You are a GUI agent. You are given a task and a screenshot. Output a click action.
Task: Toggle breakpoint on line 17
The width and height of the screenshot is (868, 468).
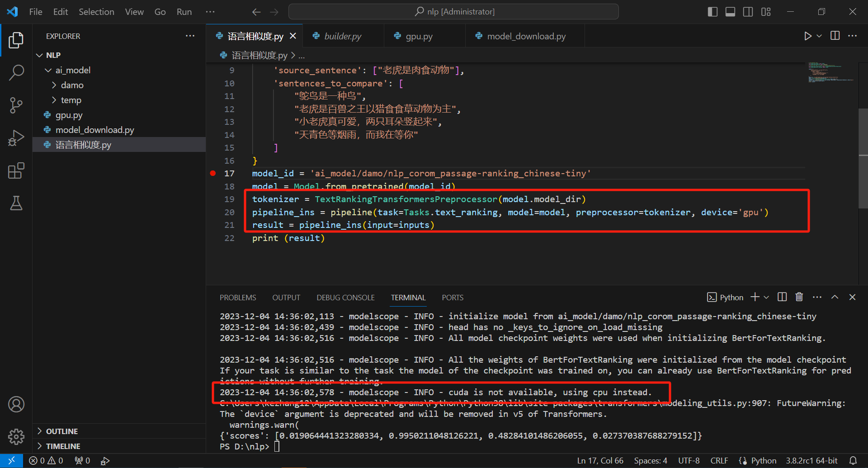click(x=213, y=173)
